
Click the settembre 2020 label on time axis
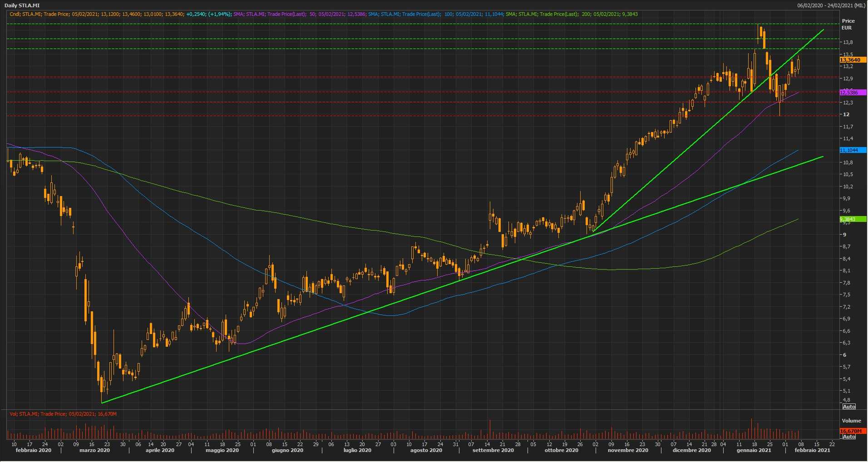pos(493,450)
